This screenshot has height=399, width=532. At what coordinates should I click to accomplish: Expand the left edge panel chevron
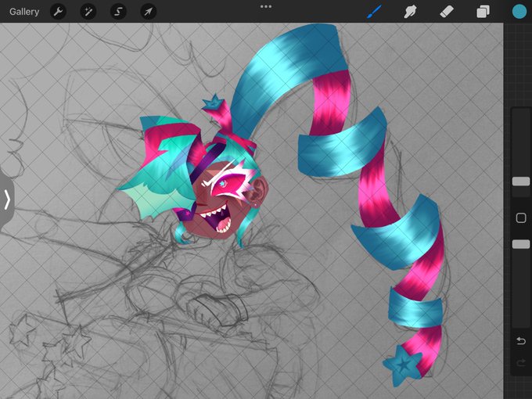click(x=7, y=199)
